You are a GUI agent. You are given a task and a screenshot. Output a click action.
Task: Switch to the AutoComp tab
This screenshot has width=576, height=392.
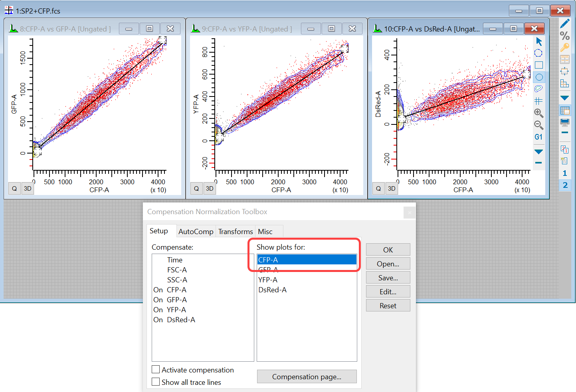point(196,232)
